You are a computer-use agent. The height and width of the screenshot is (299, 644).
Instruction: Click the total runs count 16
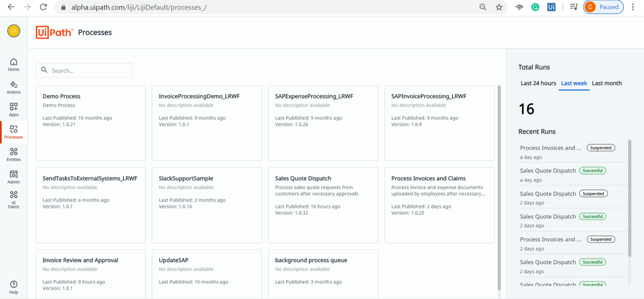click(526, 109)
